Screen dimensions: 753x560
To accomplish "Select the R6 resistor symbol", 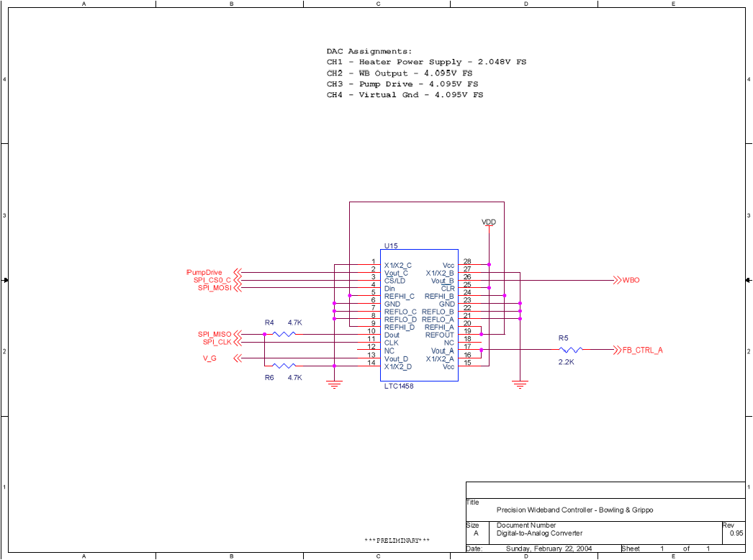I will [284, 366].
